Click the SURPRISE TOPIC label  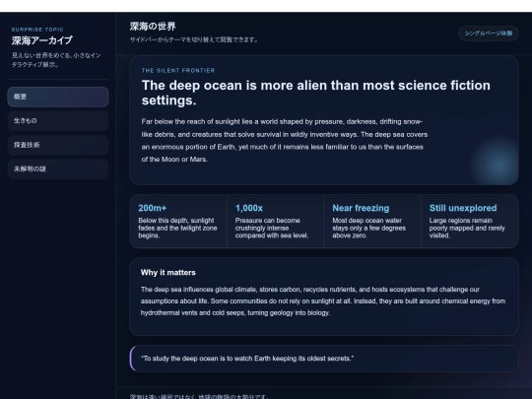(37, 30)
